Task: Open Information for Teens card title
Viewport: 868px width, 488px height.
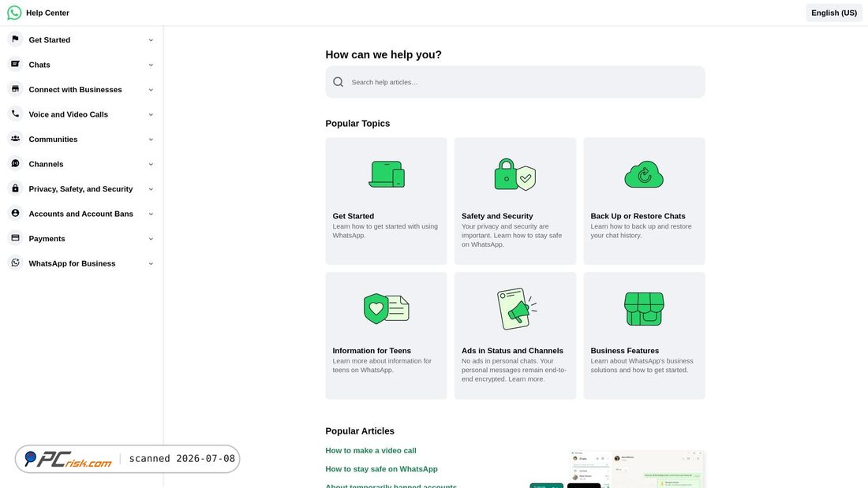Action: point(372,350)
